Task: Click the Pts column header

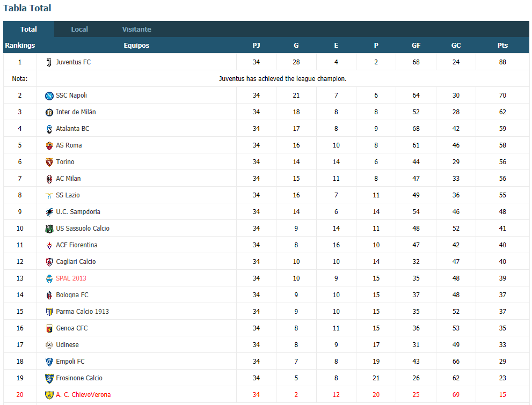Action: (502, 46)
